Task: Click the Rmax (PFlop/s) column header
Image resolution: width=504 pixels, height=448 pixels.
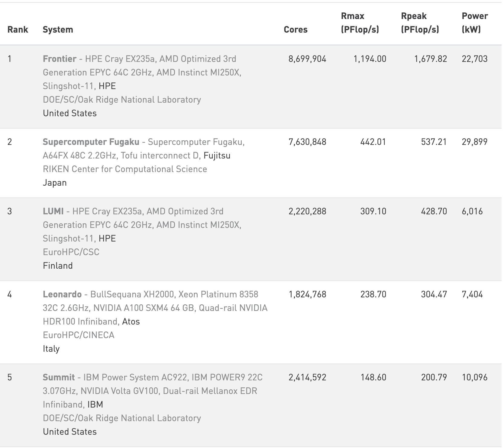Action: (x=360, y=23)
